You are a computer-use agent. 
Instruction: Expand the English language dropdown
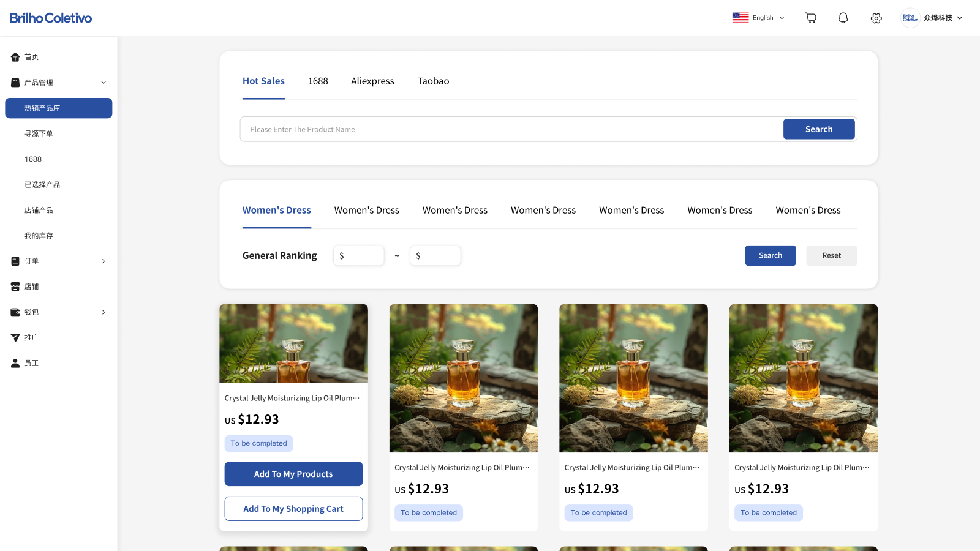point(764,17)
